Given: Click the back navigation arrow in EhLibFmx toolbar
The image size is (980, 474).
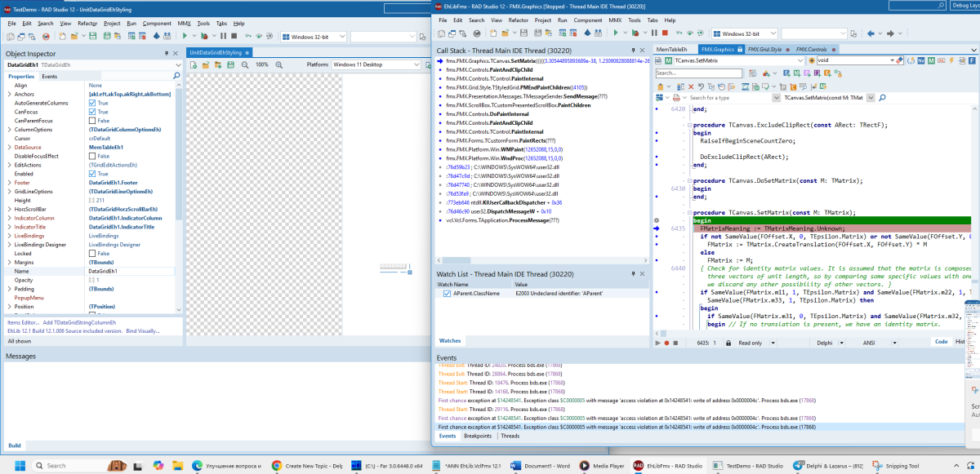Looking at the screenshot, I should pyautogui.click(x=871, y=33).
